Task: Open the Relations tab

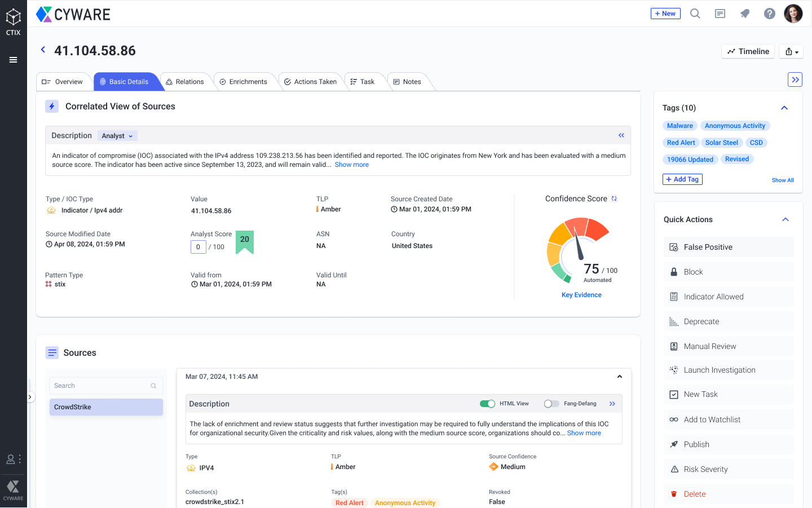Action: [185, 82]
